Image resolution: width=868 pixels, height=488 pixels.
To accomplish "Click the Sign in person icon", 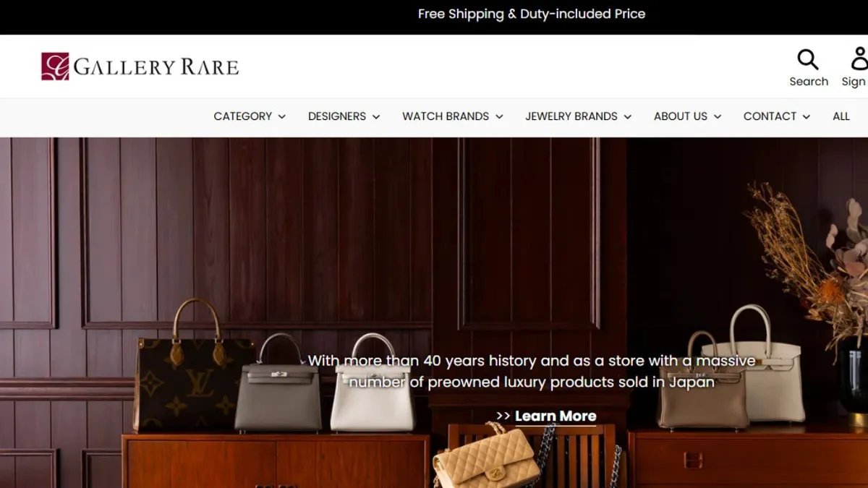I will coord(859,59).
